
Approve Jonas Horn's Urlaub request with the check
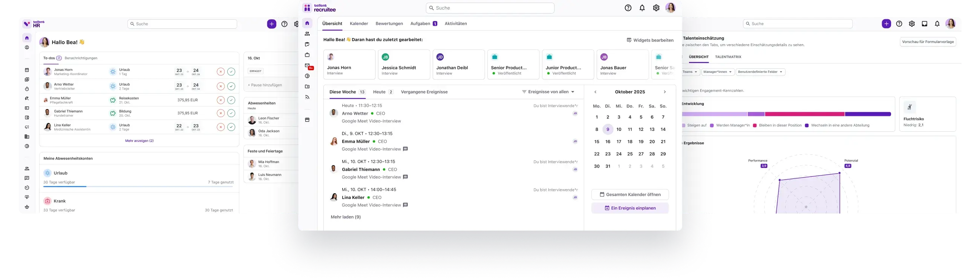click(x=231, y=72)
